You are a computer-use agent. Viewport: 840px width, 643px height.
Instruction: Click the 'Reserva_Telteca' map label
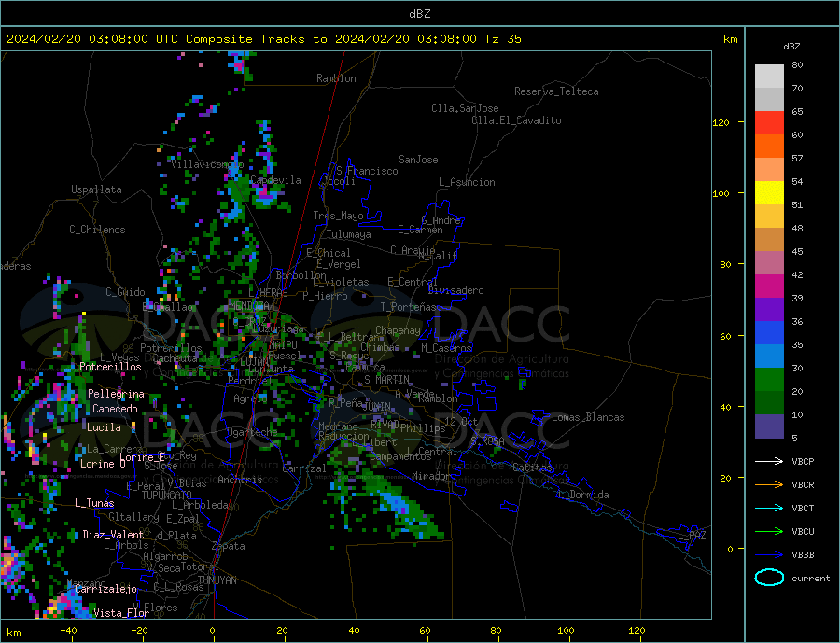point(556,91)
